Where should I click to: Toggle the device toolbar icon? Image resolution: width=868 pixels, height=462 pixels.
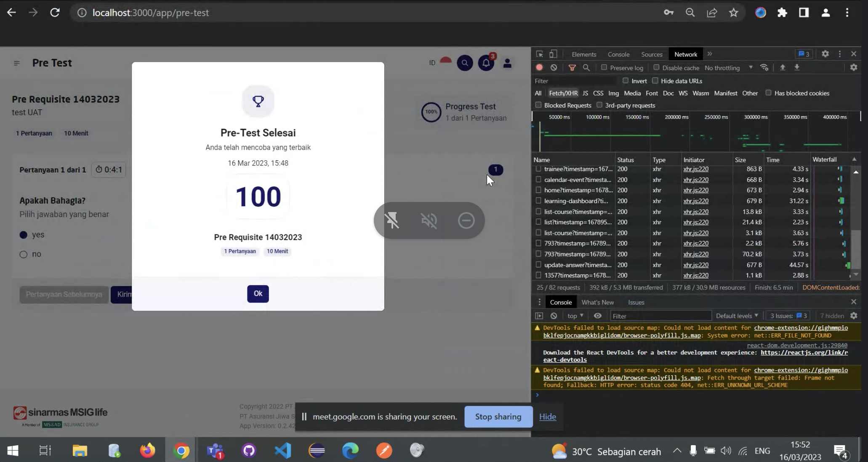pyautogui.click(x=553, y=54)
